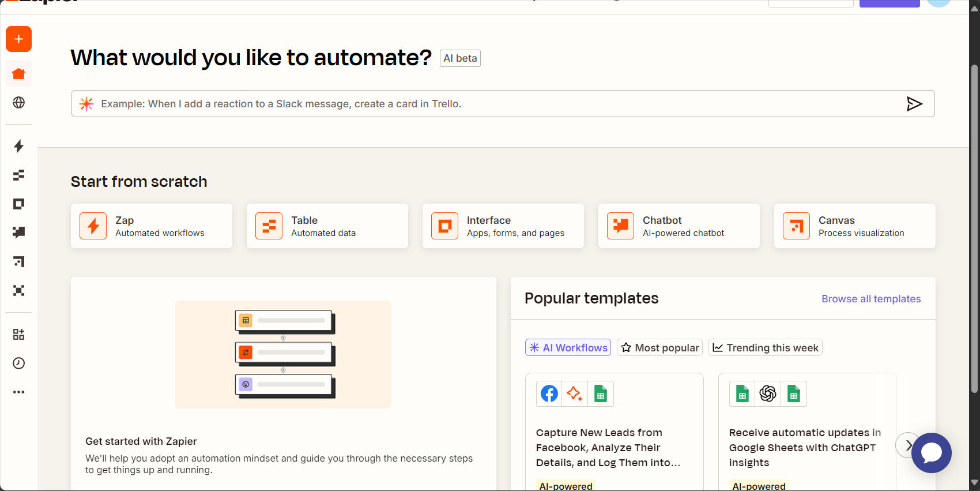
Task: Click the orange Create plus button
Action: (18, 39)
